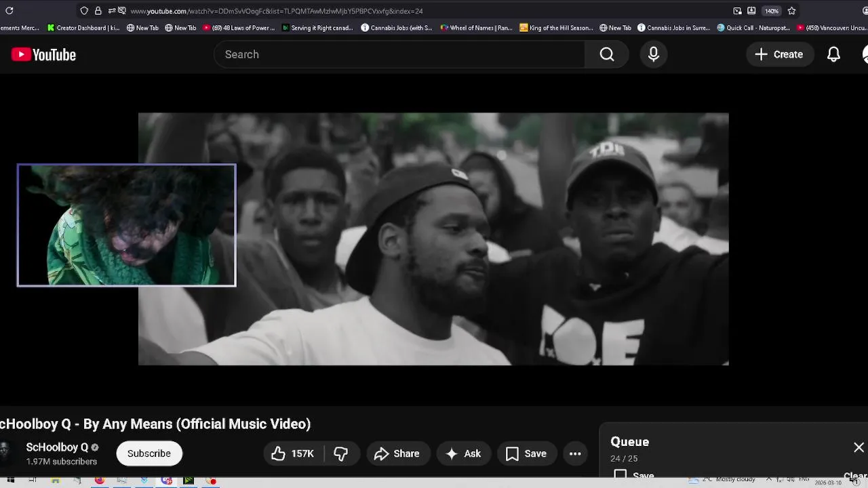Click the video title text
The image size is (868, 488).
click(155, 424)
